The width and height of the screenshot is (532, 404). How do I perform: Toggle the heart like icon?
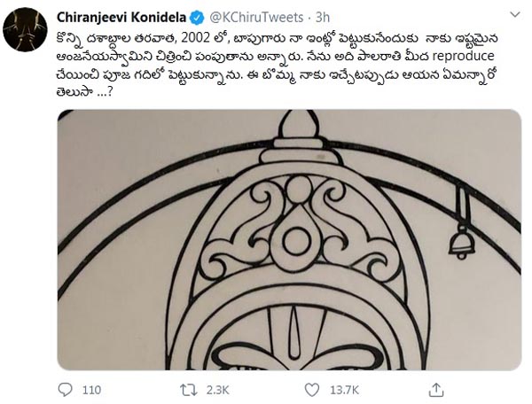click(312, 390)
